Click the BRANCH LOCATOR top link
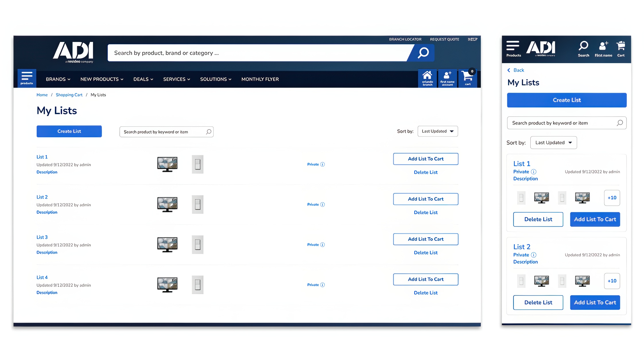This screenshot has height=354, width=644. 405,39
